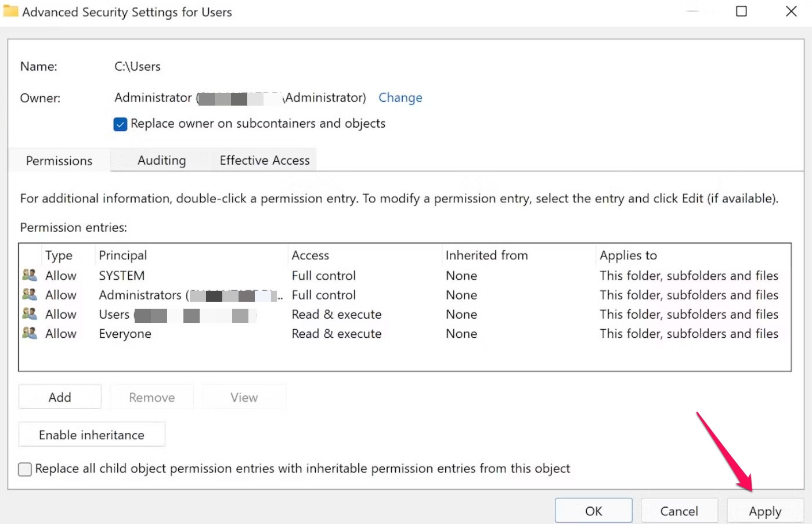Click the user group icon beside SYSTEM
This screenshot has width=812, height=524.
click(29, 275)
